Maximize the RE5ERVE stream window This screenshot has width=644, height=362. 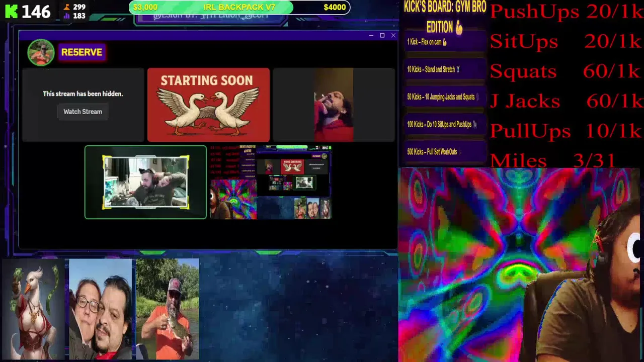click(x=382, y=35)
